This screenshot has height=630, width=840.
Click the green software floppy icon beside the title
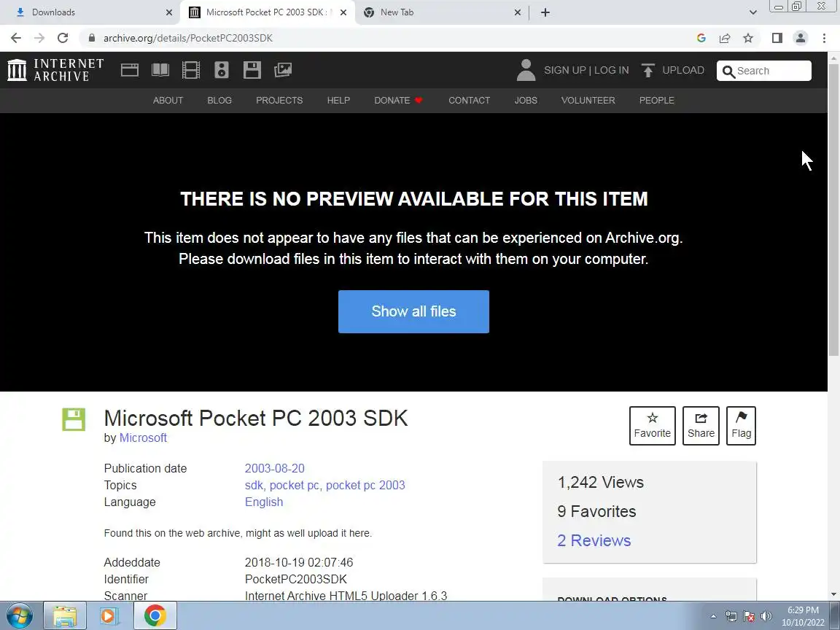pyautogui.click(x=74, y=419)
